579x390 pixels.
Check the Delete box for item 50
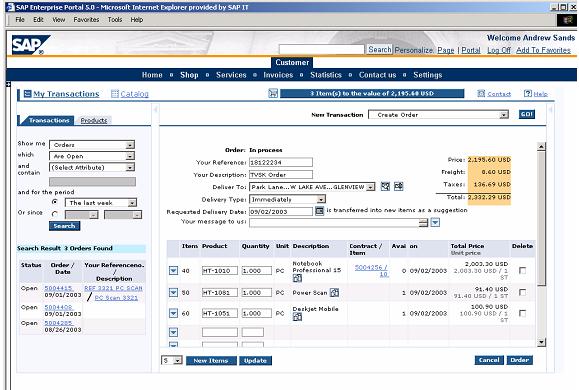click(522, 292)
